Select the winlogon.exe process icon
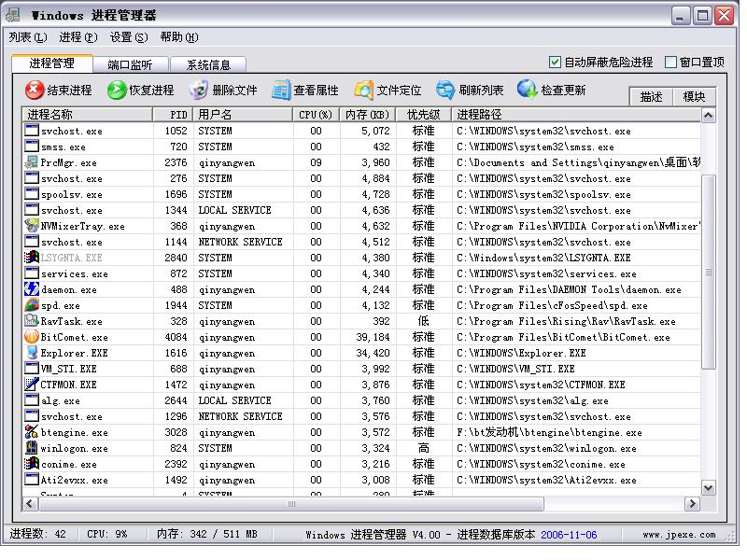 [32, 448]
